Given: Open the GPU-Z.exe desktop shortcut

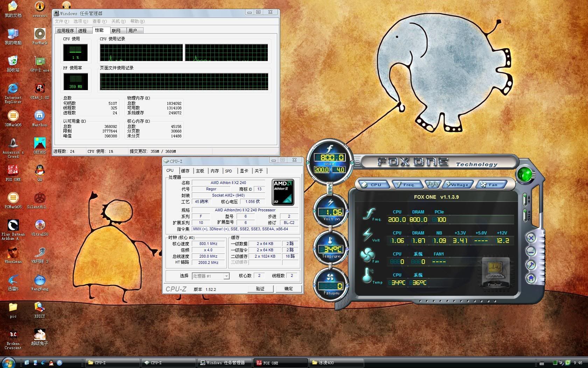Looking at the screenshot, I should coord(40,62).
